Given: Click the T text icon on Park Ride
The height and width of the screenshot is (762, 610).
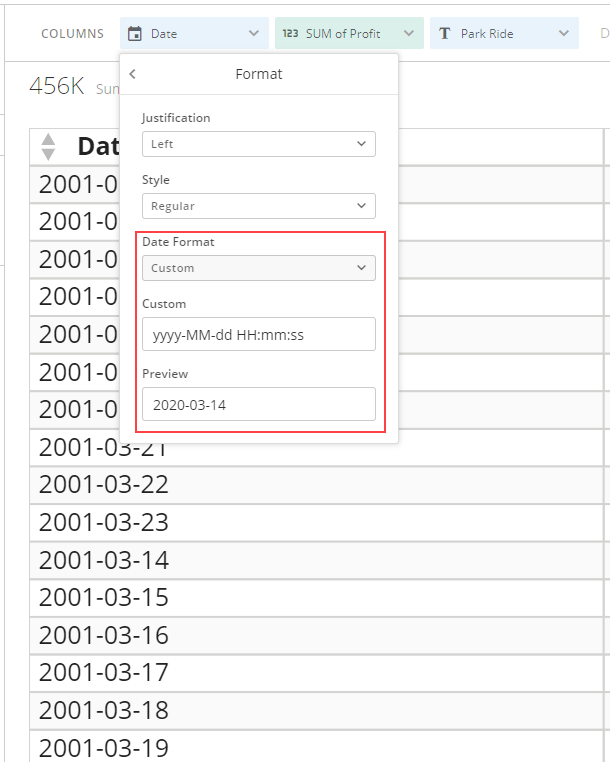Looking at the screenshot, I should (445, 34).
